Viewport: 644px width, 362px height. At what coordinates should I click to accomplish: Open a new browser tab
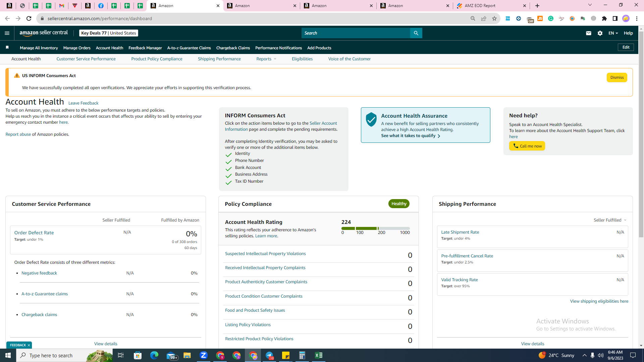(537, 6)
